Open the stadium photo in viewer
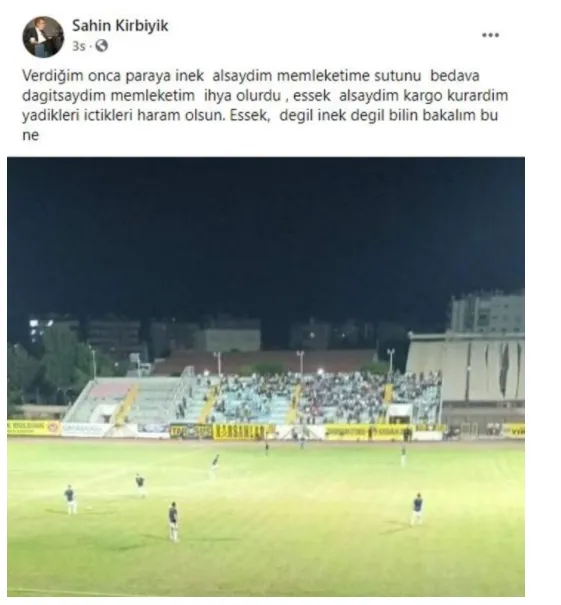561x605 pixels. pyautogui.click(x=266, y=377)
